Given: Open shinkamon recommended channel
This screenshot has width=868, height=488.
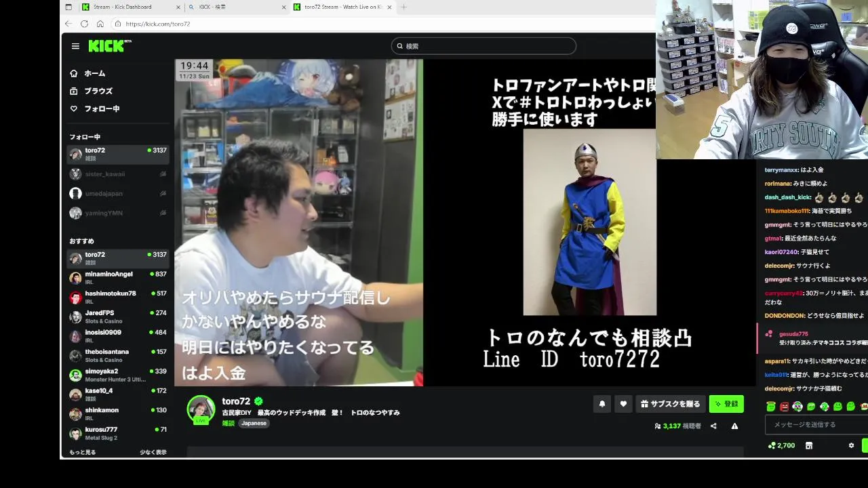Looking at the screenshot, I should click(118, 414).
